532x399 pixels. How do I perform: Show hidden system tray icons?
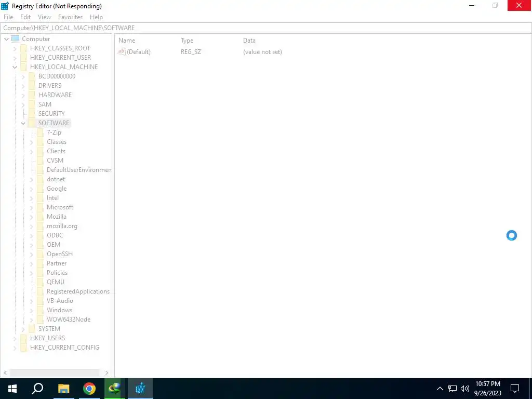(x=440, y=389)
